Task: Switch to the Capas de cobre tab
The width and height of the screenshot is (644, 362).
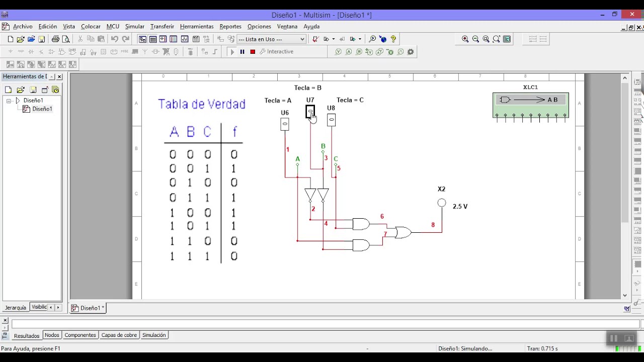Action: [119, 335]
